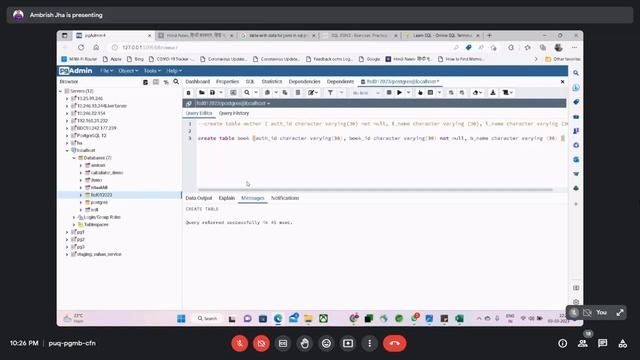
Task: Turn on the camera in Meet
Action: pos(261,343)
